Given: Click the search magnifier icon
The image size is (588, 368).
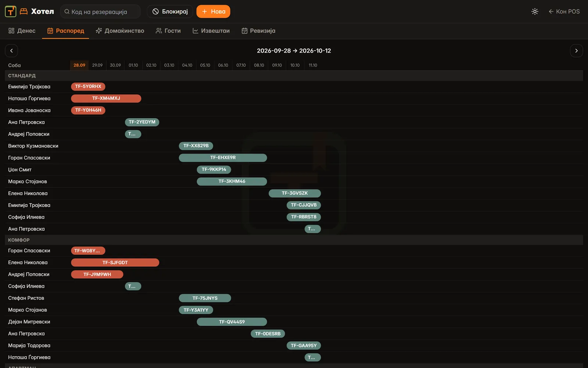Looking at the screenshot, I should click(x=67, y=11).
